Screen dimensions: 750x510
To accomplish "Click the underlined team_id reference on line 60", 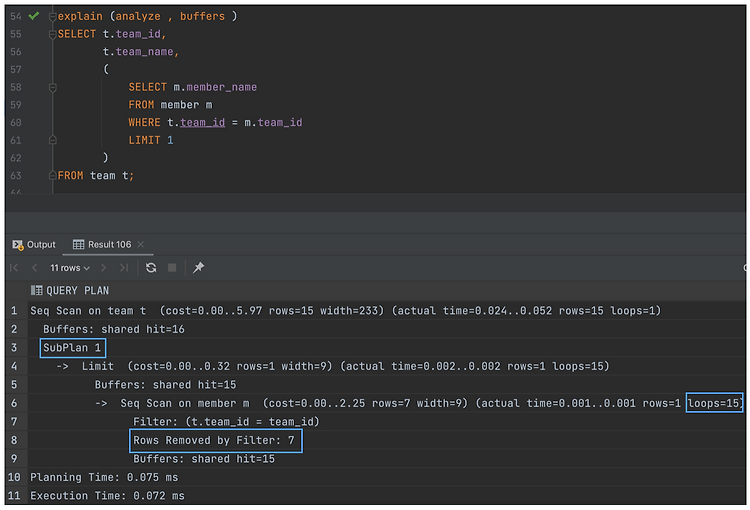I will (202, 122).
